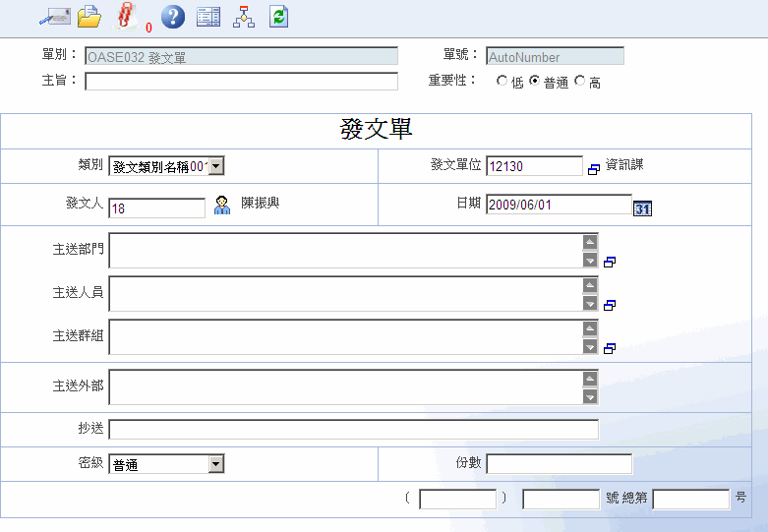Click the form layout icon in toolbar

pyautogui.click(x=208, y=16)
